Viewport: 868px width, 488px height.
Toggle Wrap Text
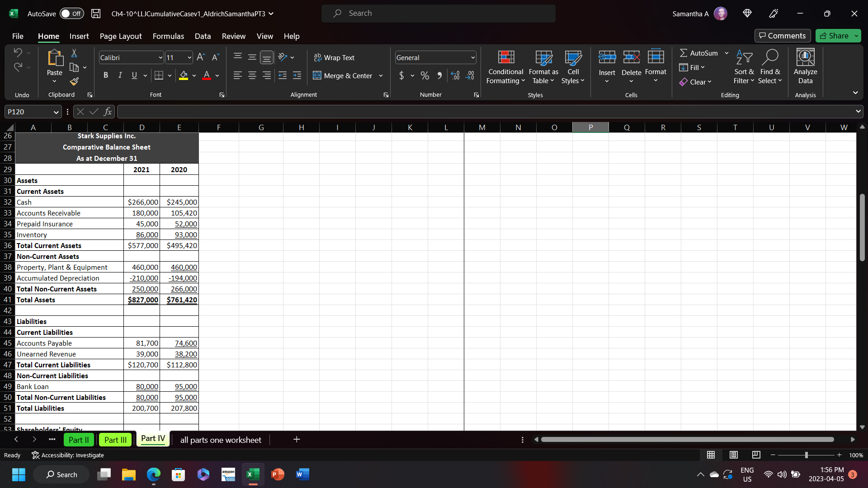point(334,57)
